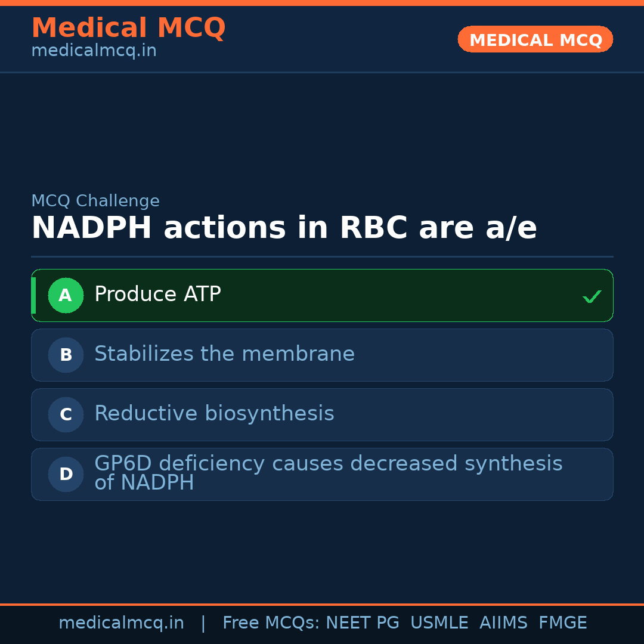Click the orange MEDICAL MCQ badge

click(x=535, y=39)
